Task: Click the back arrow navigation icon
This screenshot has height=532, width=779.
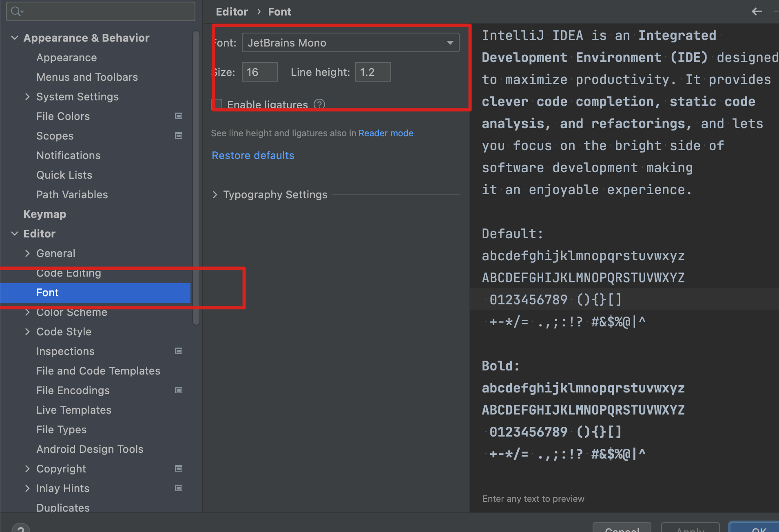Action: coord(757,11)
